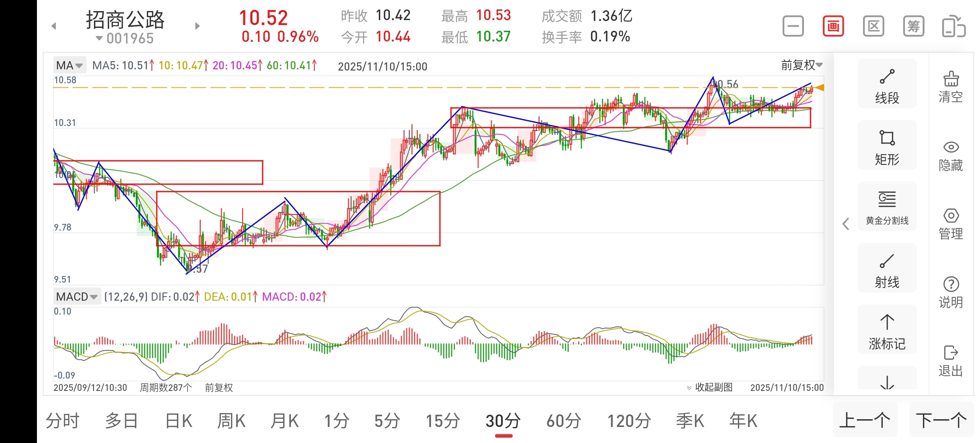980x443 pixels.
Task: Expand the 前复权 adjustment dropdown
Action: coord(801,65)
